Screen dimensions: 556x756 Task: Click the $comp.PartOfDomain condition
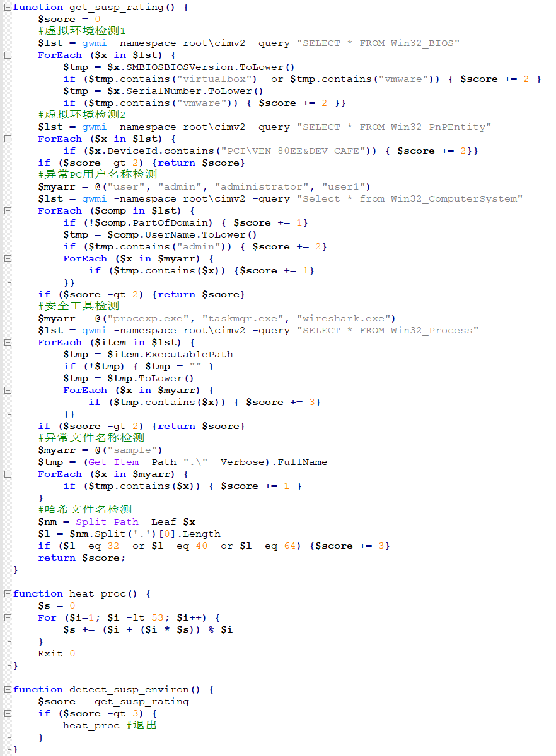click(151, 222)
